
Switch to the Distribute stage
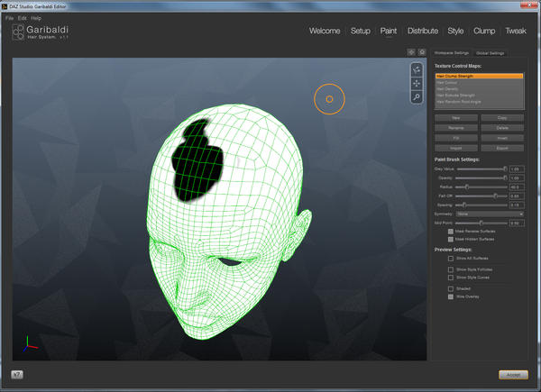(423, 31)
